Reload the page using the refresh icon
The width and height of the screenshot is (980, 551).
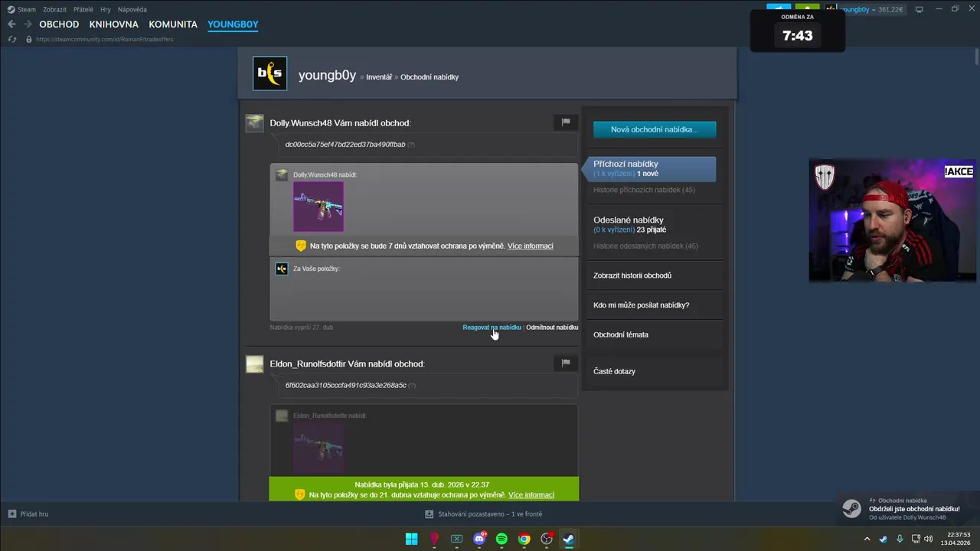(x=12, y=39)
